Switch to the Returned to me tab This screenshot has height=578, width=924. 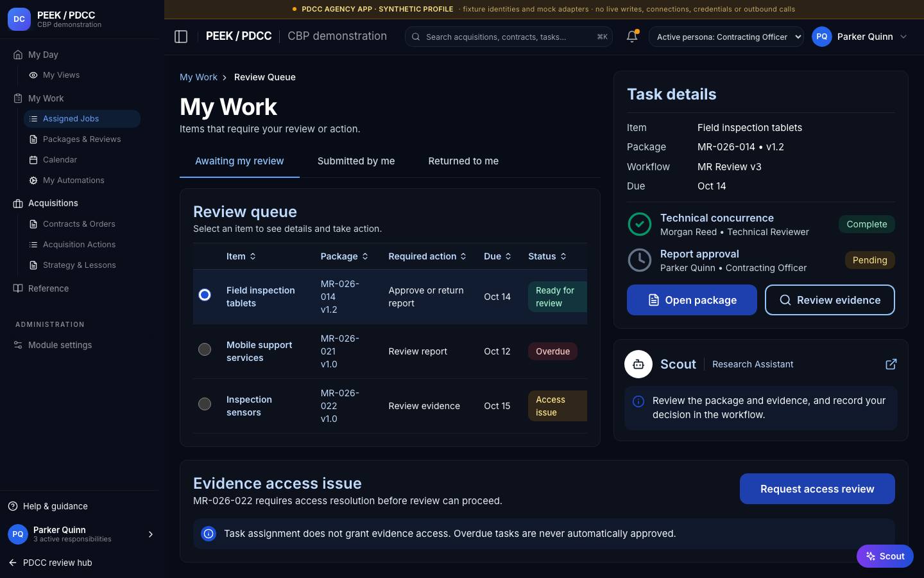463,161
